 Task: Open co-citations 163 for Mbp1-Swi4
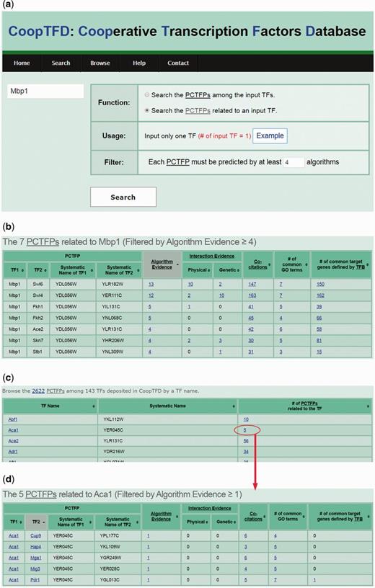(252, 295)
